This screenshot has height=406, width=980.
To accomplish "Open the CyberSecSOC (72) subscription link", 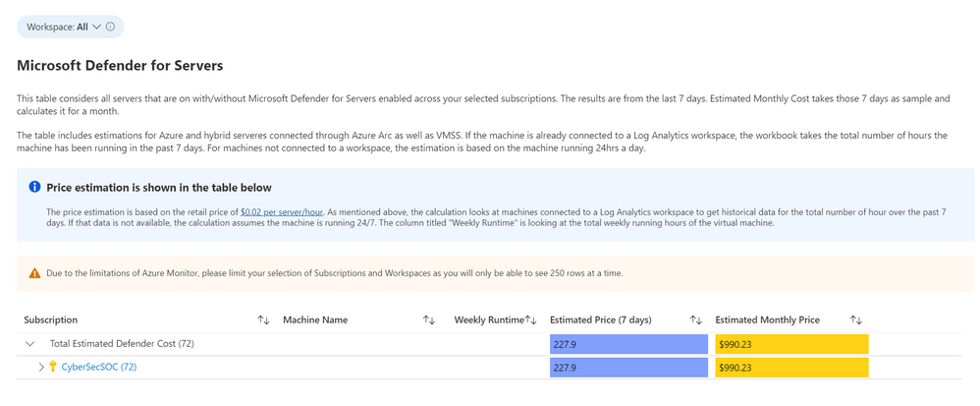I will tap(99, 368).
